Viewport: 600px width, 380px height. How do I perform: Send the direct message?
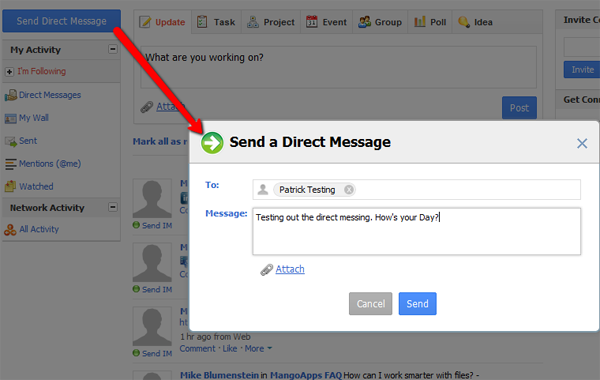tap(417, 304)
